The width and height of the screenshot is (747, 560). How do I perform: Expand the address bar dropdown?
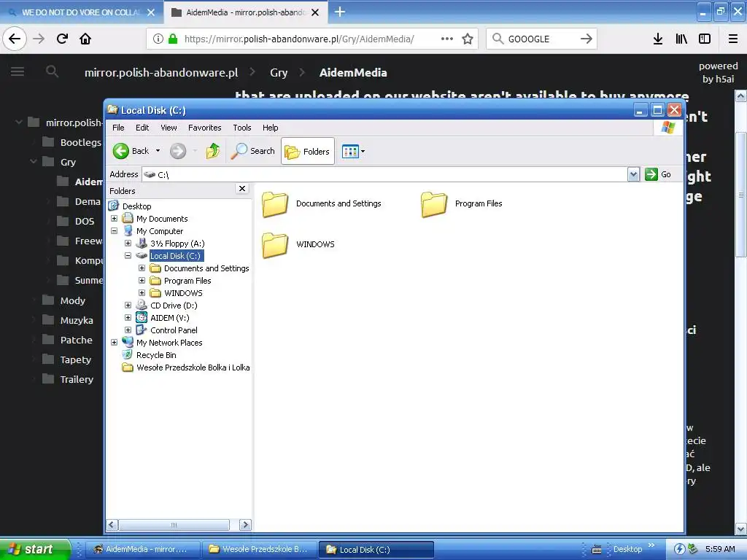tap(633, 175)
